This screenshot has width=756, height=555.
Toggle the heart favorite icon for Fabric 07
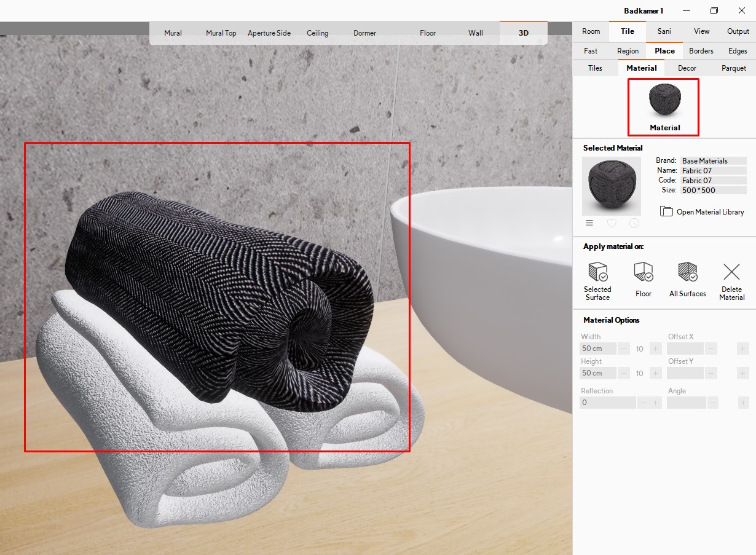click(612, 223)
